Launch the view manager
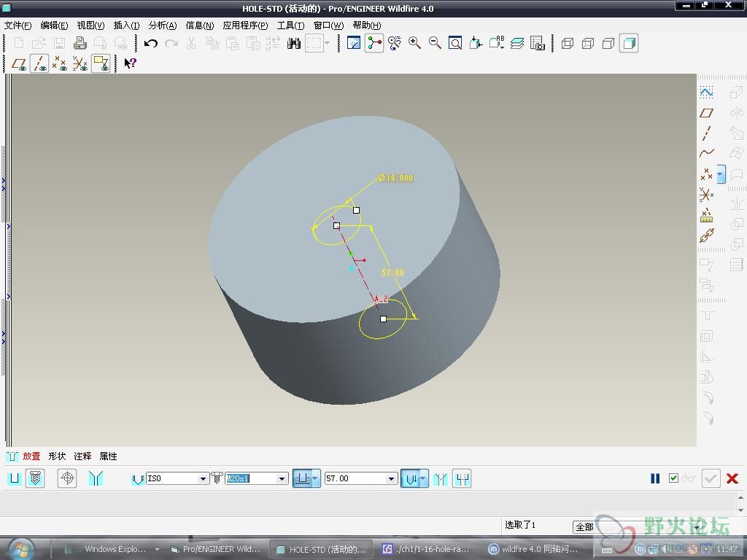 (538, 43)
